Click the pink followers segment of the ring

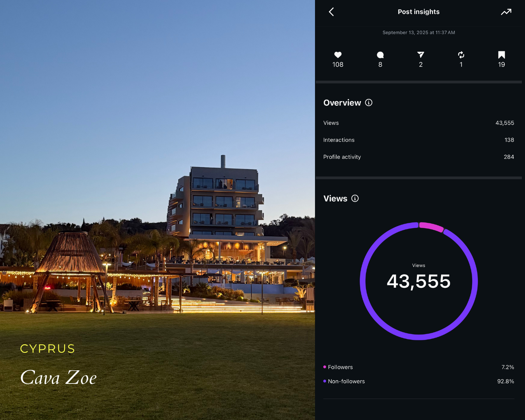[x=432, y=227]
